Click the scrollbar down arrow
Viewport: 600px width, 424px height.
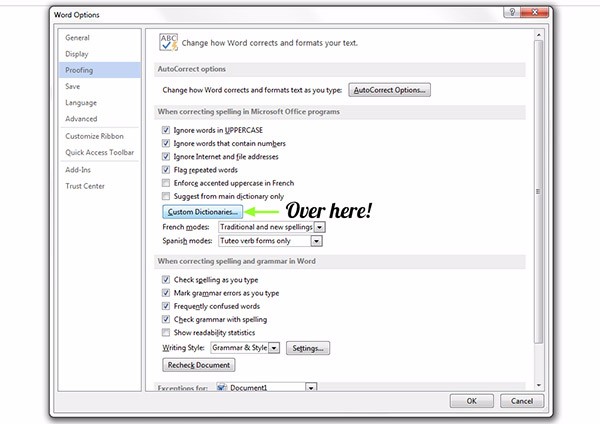point(539,385)
